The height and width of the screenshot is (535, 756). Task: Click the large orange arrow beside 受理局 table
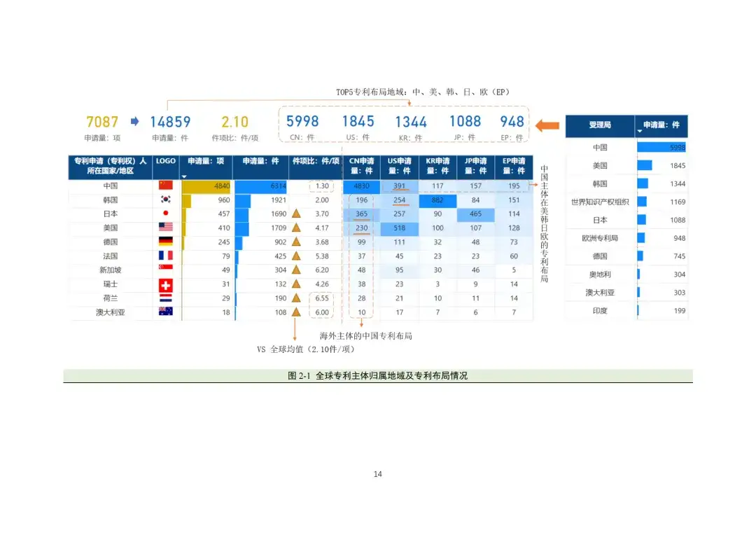pos(547,125)
